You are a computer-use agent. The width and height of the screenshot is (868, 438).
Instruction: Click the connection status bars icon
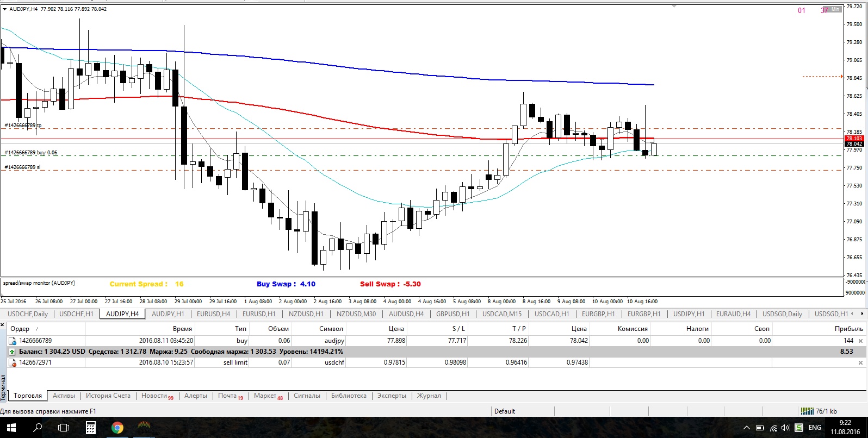[807, 411]
